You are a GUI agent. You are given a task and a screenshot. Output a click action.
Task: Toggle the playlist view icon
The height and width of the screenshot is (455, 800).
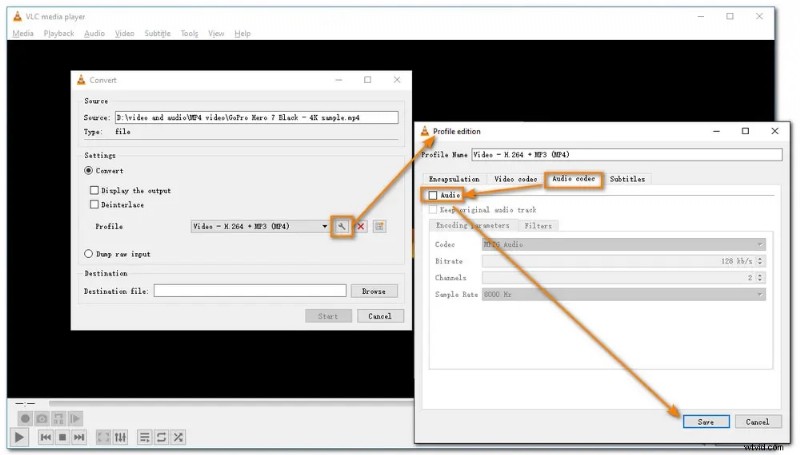pos(145,437)
